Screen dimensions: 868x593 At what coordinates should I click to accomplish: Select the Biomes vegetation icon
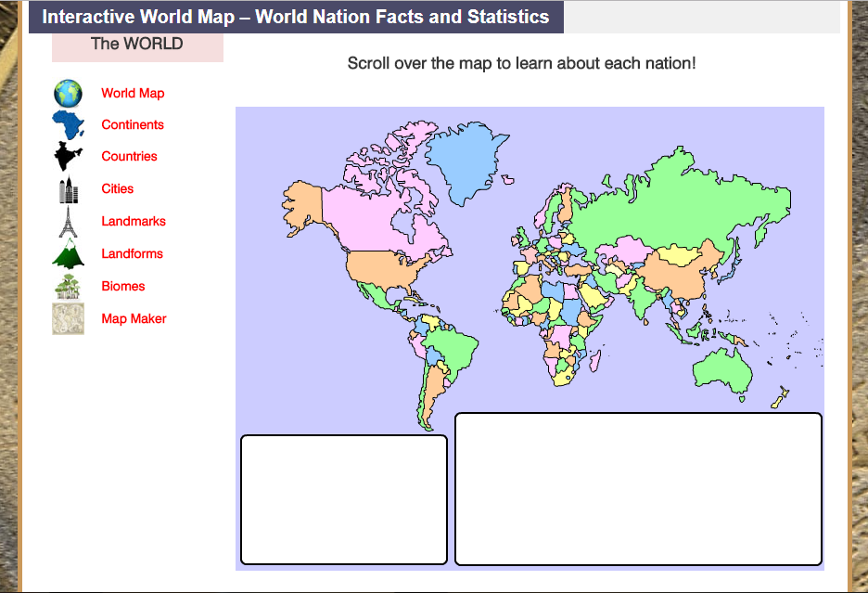pyautogui.click(x=67, y=286)
